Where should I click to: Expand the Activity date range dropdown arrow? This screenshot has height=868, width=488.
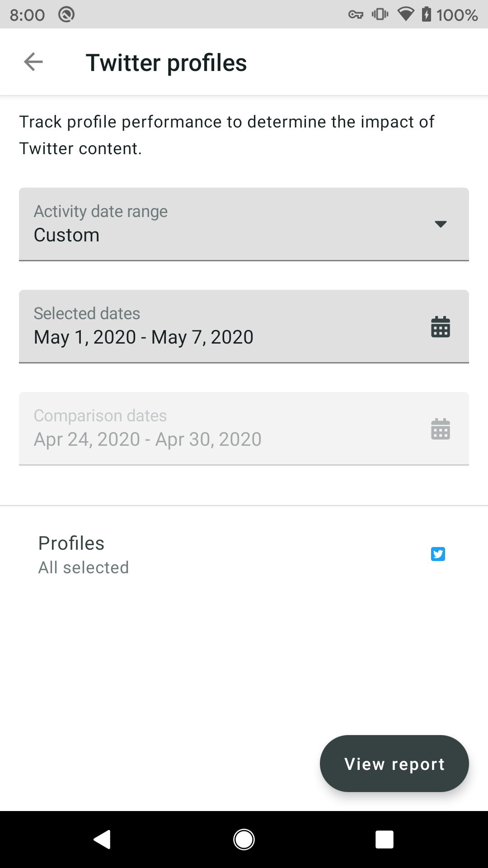coord(440,224)
